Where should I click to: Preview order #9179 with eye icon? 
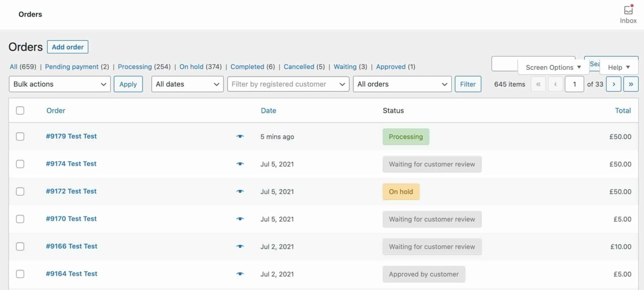coord(240,136)
